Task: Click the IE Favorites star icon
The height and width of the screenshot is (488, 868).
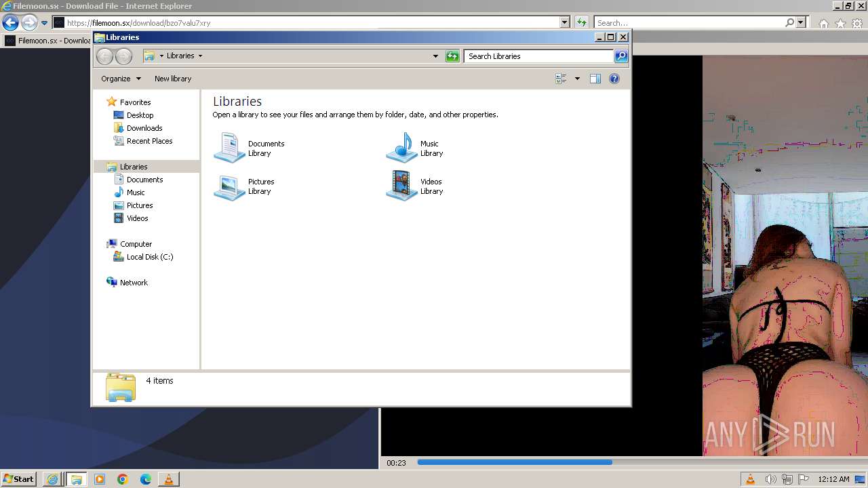Action: point(840,23)
